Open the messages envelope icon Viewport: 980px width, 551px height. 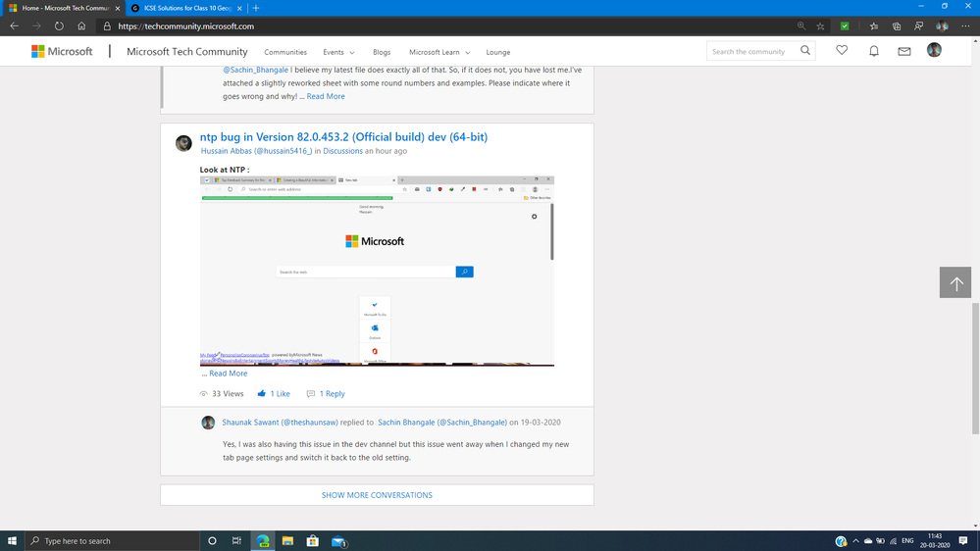(904, 51)
